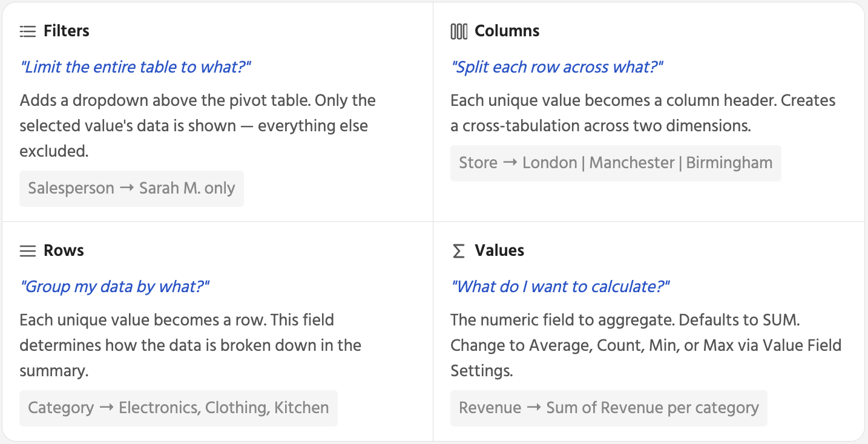Click the Category → Electronics, Clothing, Kitchen chip
The width and height of the screenshot is (868, 444).
click(x=179, y=408)
